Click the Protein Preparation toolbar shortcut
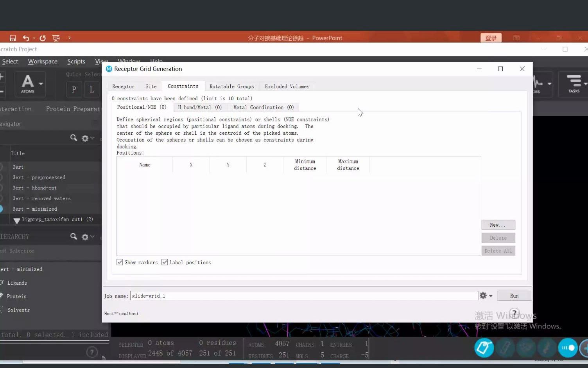 [73, 109]
